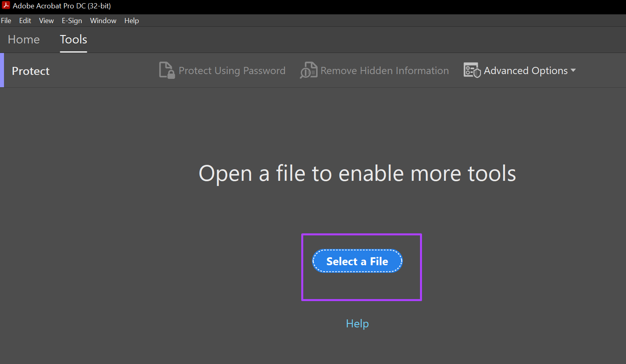The width and height of the screenshot is (626, 364).
Task: Open the Help menu in menu bar
Action: (131, 21)
